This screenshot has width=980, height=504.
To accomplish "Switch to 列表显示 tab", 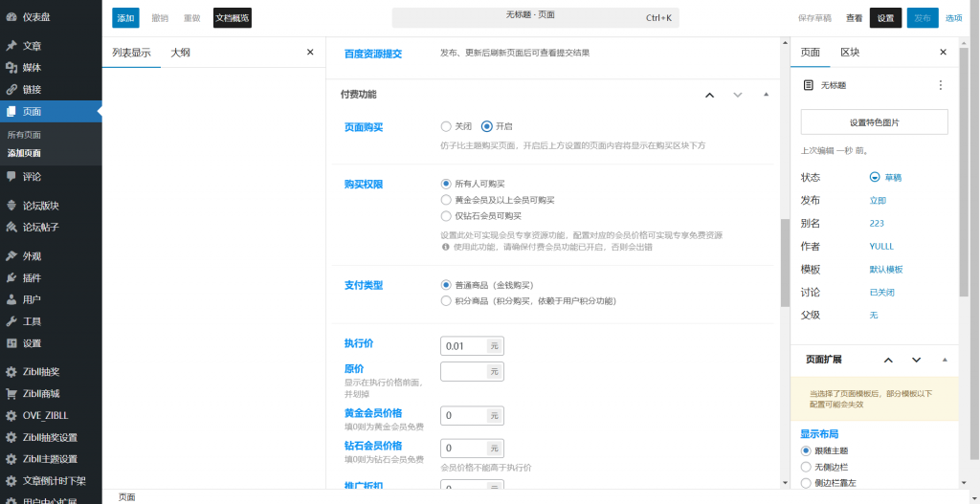I will coord(131,53).
